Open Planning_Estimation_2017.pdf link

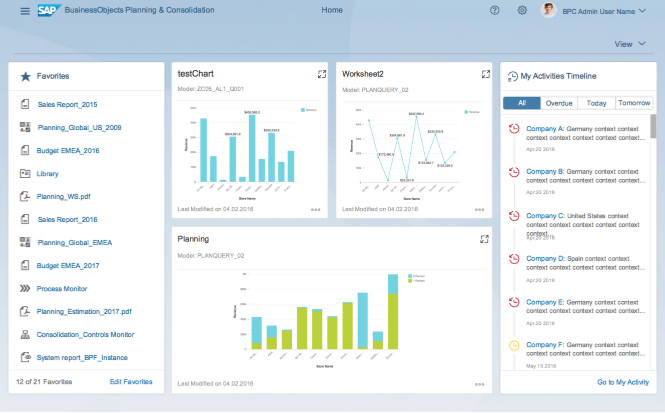(x=84, y=311)
